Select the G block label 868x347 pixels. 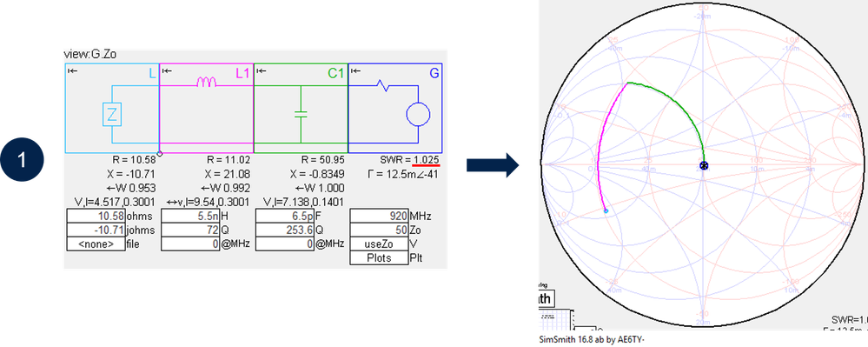coord(434,73)
